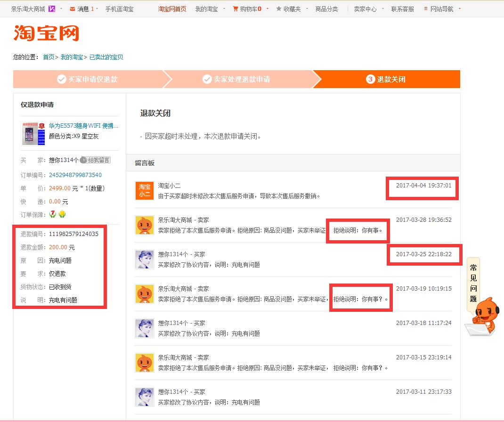Viewport: 504px width, 422px height.
Task: Click refund number 111982579124035
Action: (73, 234)
